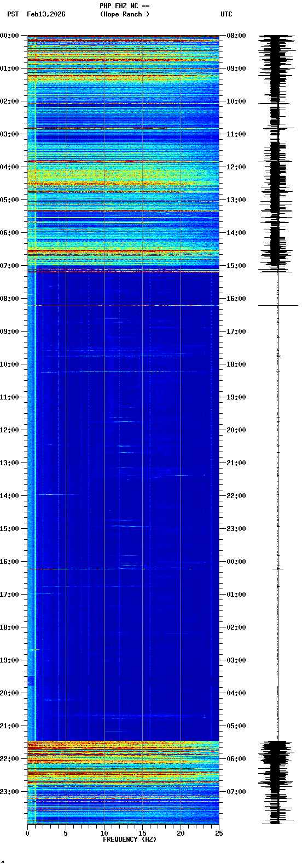Image resolution: width=302 pixels, height=868 pixels.
Task: Click the UTC 14:00 time label
Action: pos(236,233)
